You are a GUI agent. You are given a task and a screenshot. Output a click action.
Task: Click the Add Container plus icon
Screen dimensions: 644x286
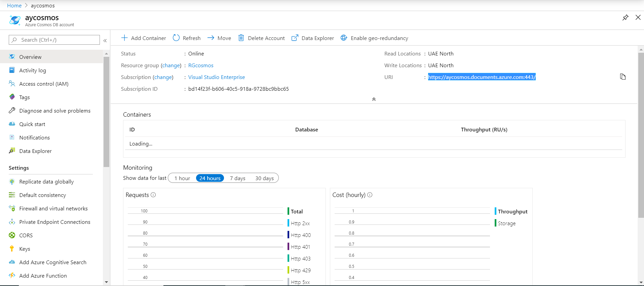(x=124, y=38)
